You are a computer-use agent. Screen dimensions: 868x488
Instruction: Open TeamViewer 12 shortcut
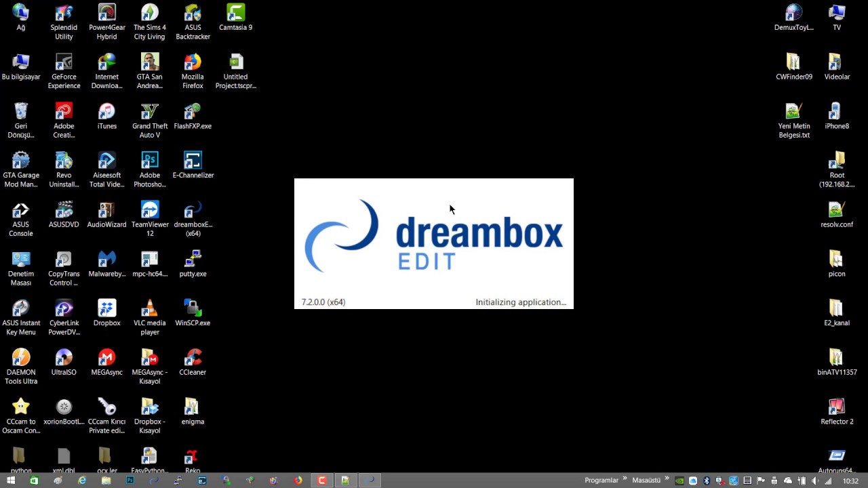(x=150, y=218)
